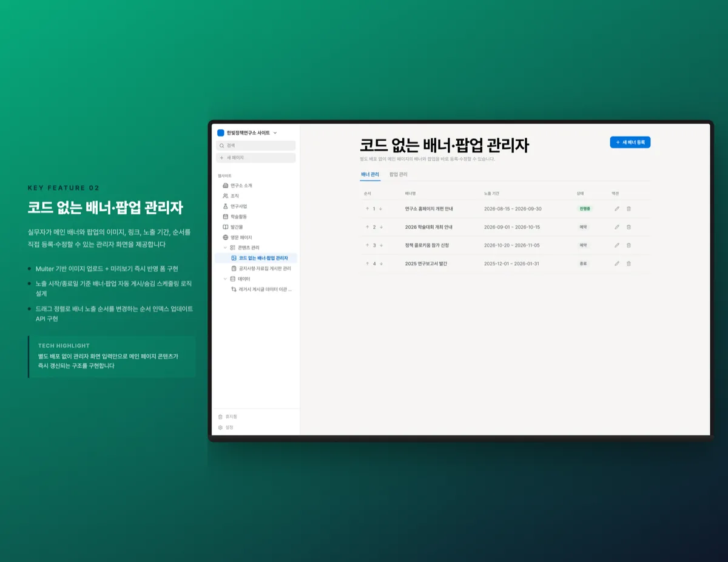This screenshot has height=562, width=728.
Task: Click the banner name 연구소 홈페이지 개편 안내
Action: point(429,209)
